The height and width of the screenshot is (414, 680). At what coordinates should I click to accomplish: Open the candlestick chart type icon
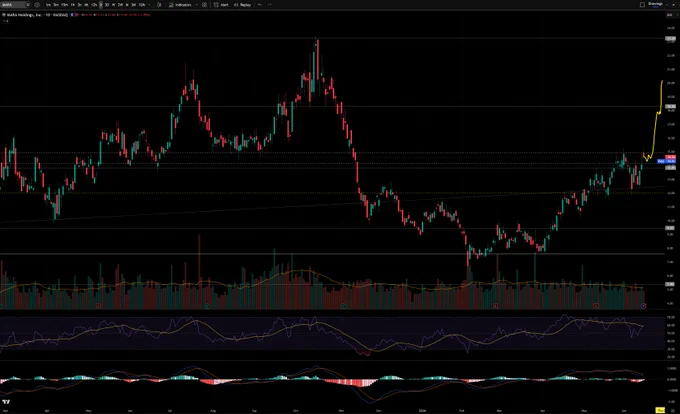[x=159, y=5]
